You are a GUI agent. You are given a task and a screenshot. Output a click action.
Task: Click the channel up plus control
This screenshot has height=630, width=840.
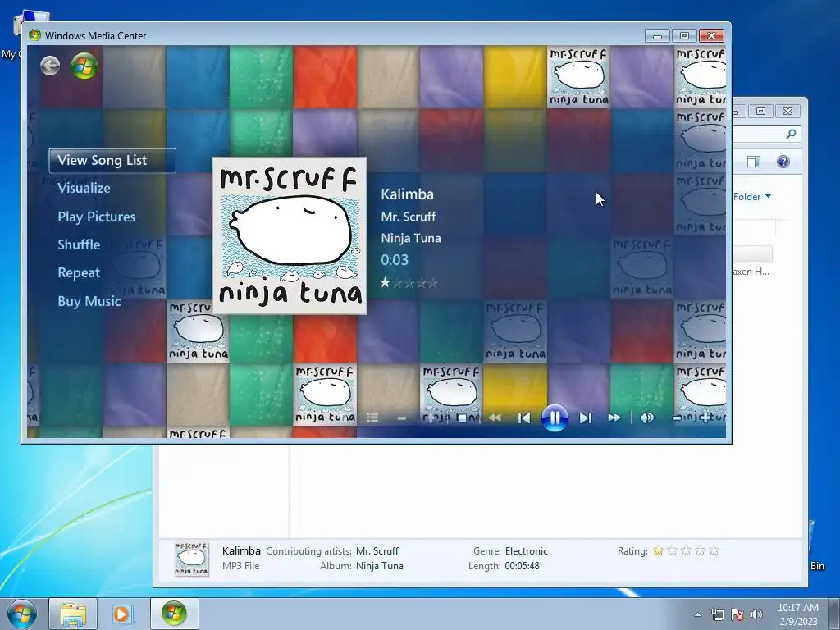pos(431,418)
